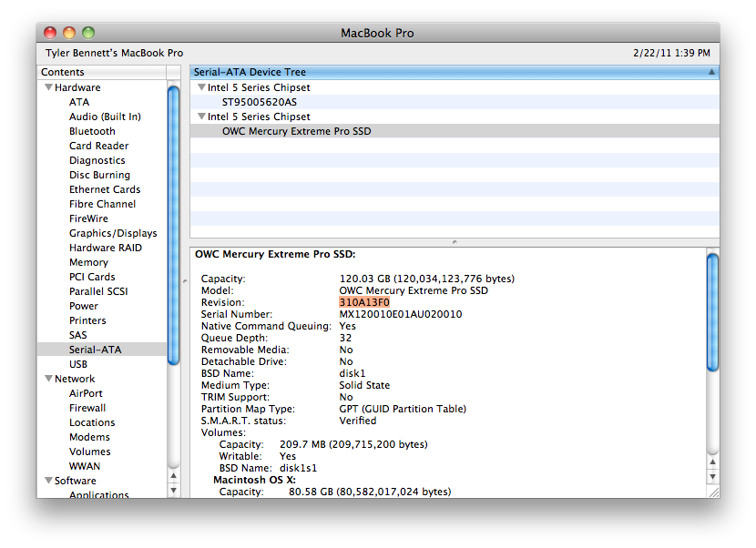756x548 pixels.
Task: Click the date 2/22/11 1:39 PM
Action: [671, 53]
